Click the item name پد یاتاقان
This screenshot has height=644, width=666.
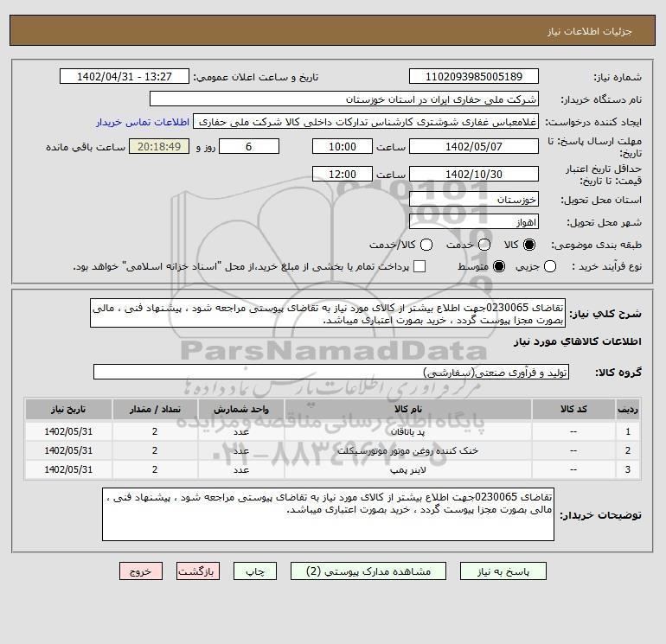pos(407,431)
